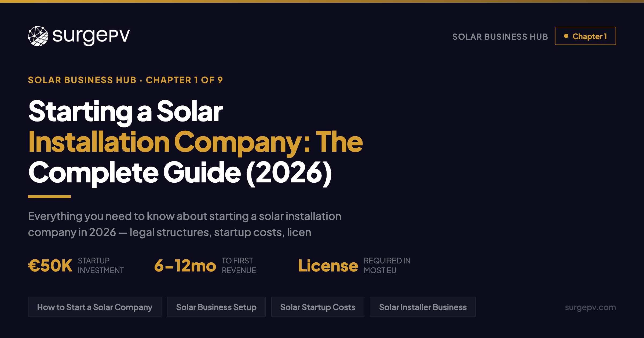Expand the truncated description text
Viewport: 644px width, 338px height.
185,224
